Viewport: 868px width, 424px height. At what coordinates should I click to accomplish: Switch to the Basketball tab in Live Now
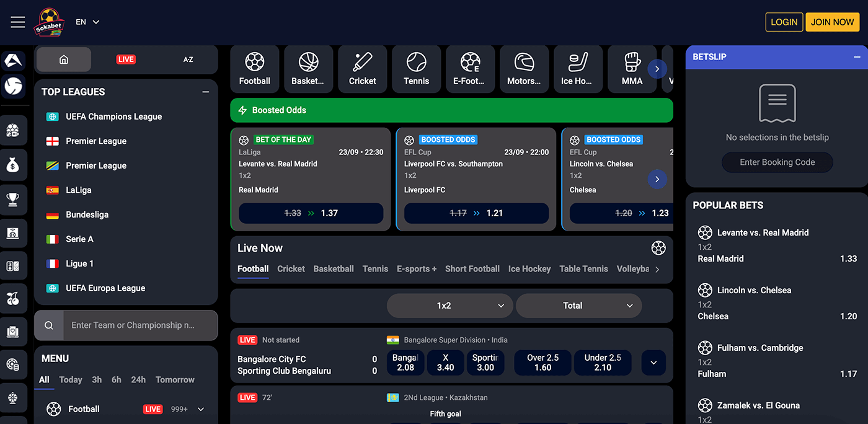click(x=333, y=268)
